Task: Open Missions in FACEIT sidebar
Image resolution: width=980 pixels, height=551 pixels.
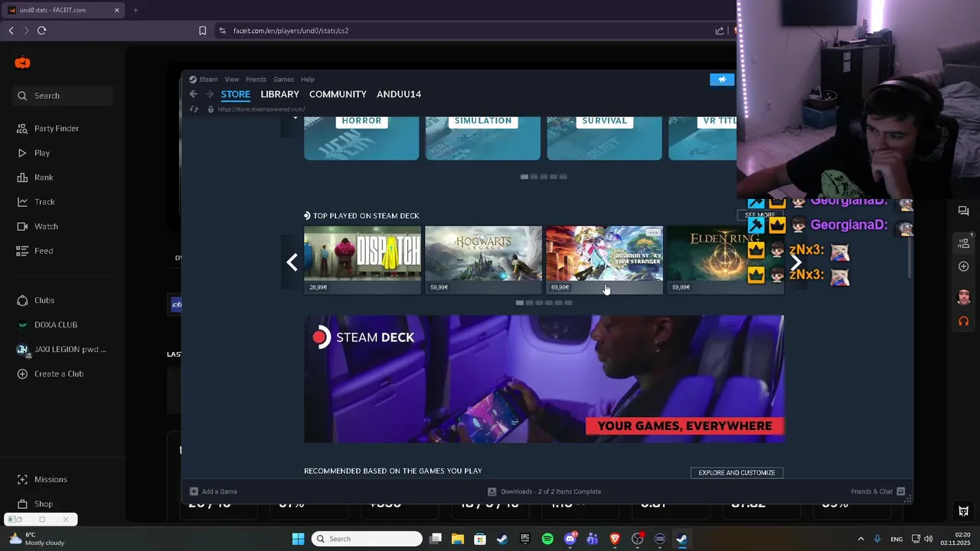Action: [x=42, y=480]
